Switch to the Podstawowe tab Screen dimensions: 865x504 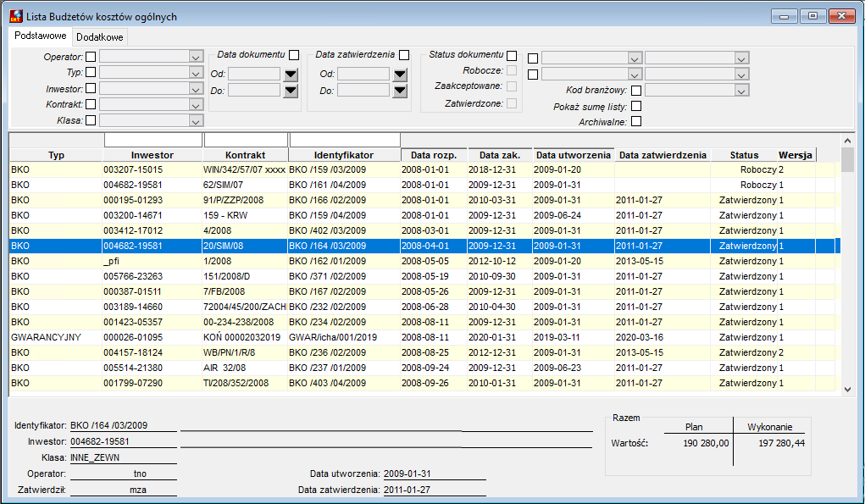[x=41, y=36]
